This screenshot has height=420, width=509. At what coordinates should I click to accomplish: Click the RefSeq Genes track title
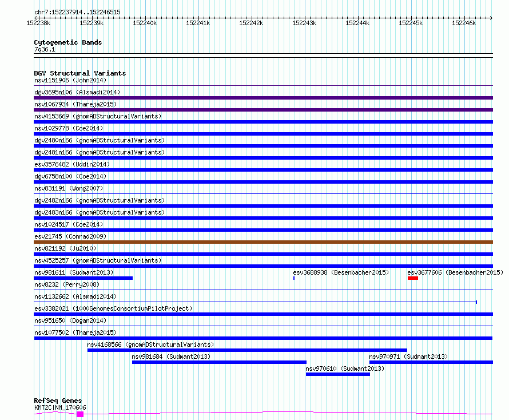pyautogui.click(x=58, y=401)
